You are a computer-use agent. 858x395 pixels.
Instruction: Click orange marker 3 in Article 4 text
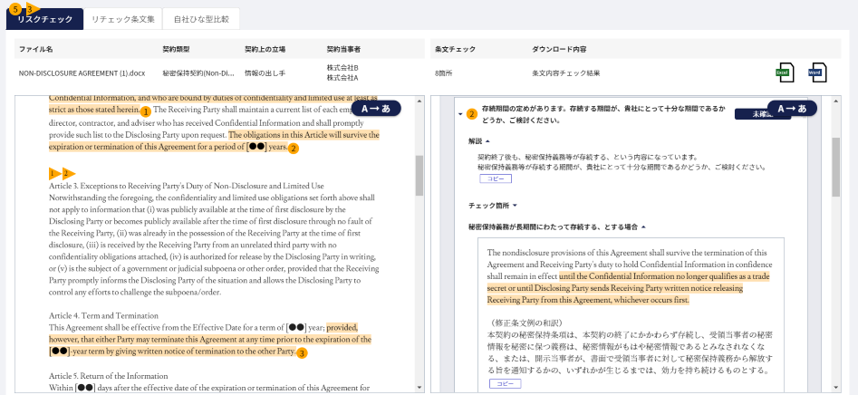click(302, 353)
